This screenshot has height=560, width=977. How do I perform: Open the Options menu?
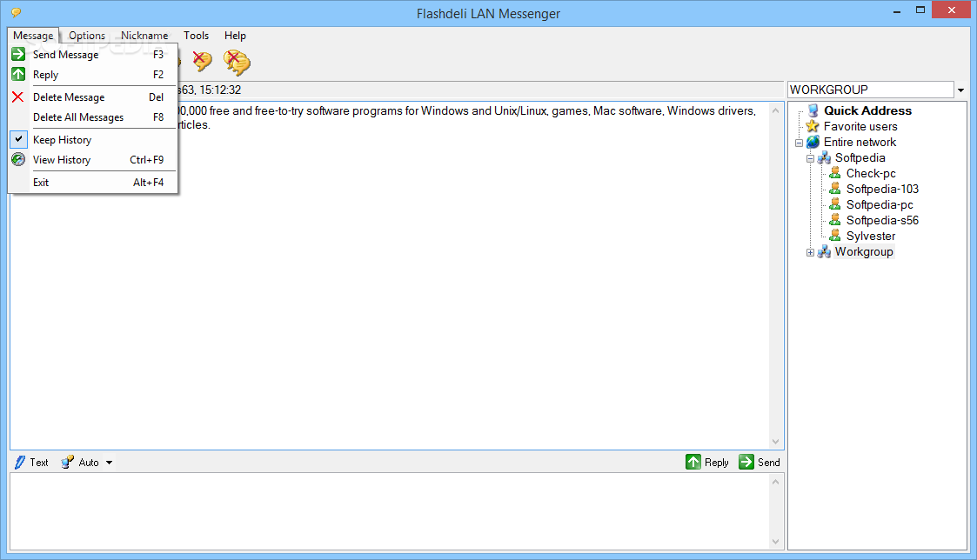pos(87,36)
